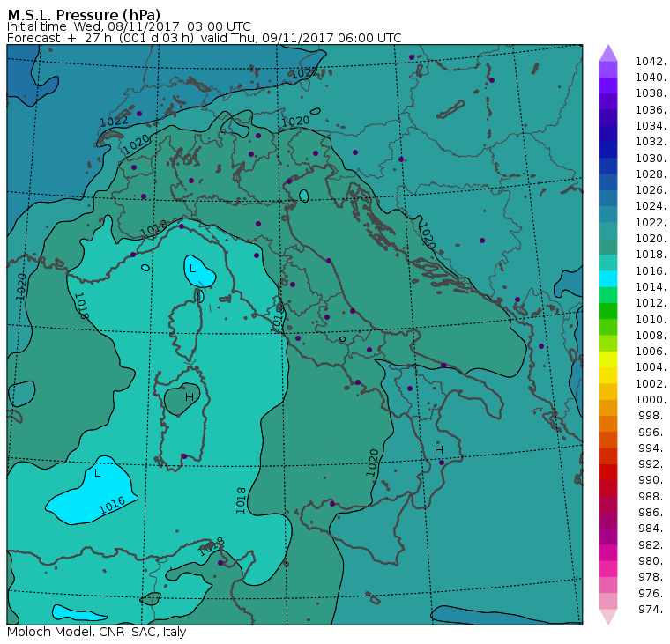
Task: Click the "980." legend label
Action: tap(652, 560)
